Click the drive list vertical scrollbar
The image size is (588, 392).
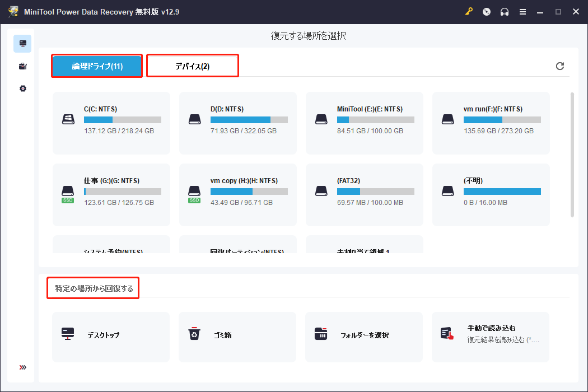572,155
